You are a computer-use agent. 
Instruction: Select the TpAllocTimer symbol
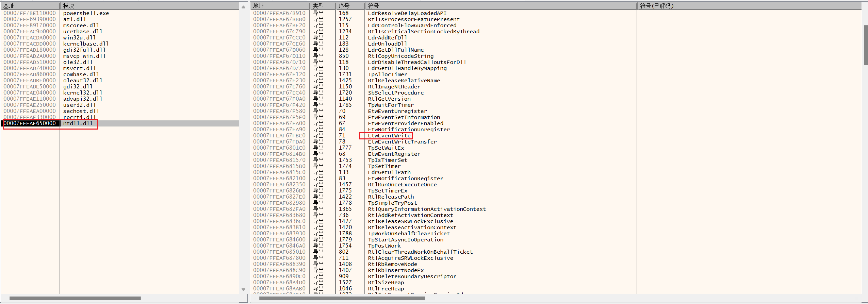387,74
